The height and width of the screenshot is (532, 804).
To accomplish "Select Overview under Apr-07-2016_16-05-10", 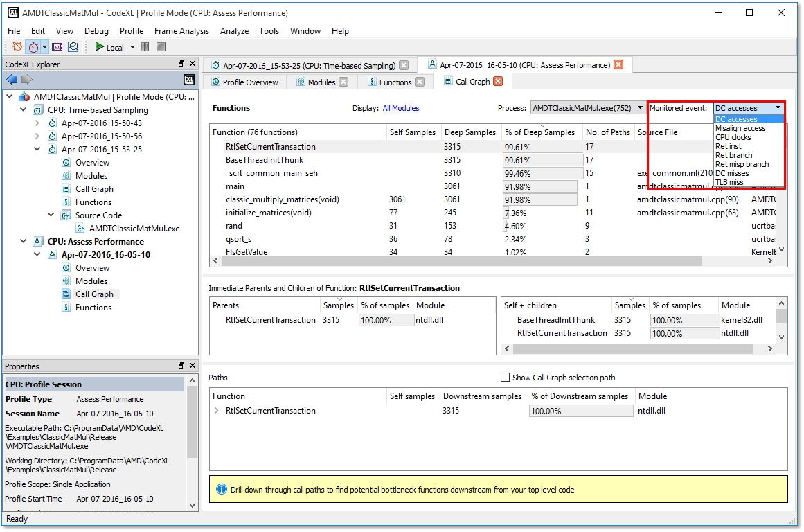I will coord(92,268).
